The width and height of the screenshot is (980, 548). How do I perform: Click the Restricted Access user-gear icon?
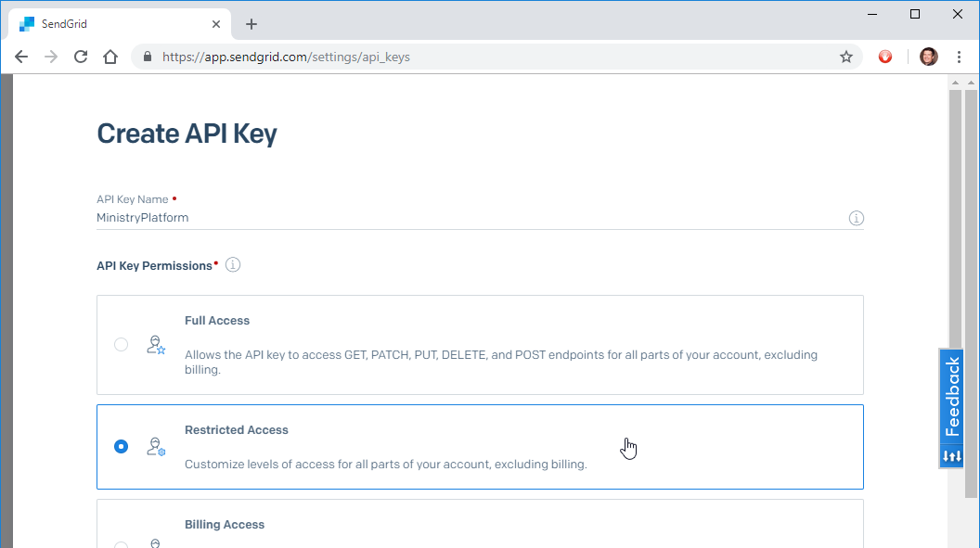click(x=156, y=446)
